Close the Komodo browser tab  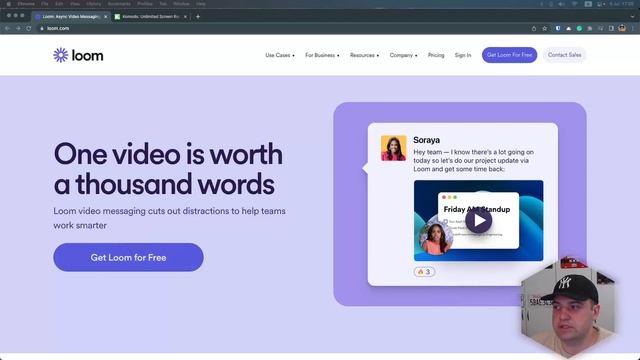tap(185, 17)
